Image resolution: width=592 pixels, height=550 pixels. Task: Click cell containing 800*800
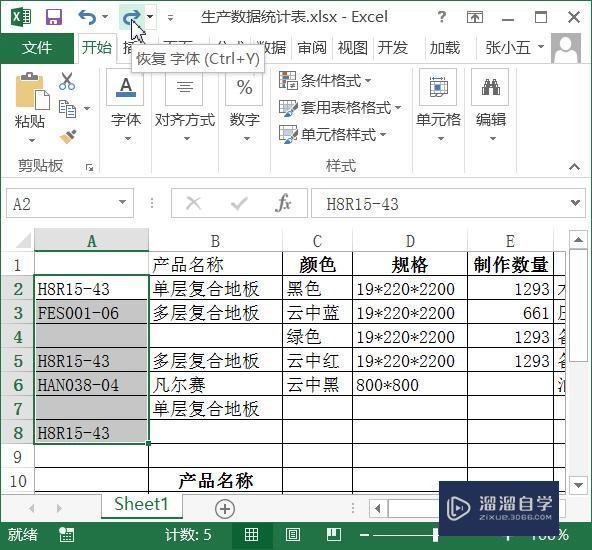coord(410,385)
